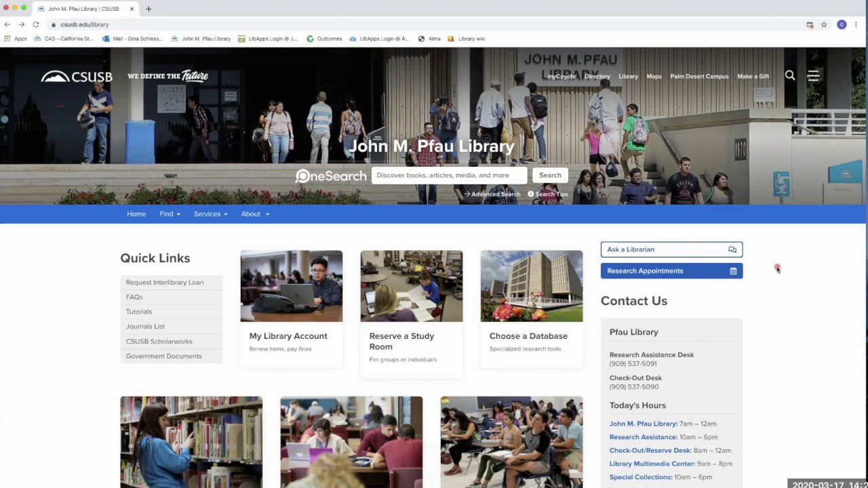The height and width of the screenshot is (488, 868).
Task: Click the chat icon in Ask a Librarian
Action: tap(732, 249)
